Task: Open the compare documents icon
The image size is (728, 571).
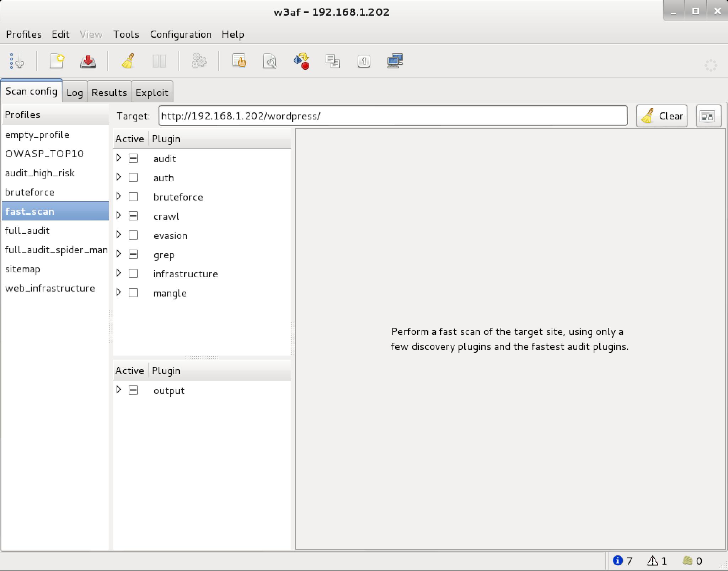Action: (333, 61)
